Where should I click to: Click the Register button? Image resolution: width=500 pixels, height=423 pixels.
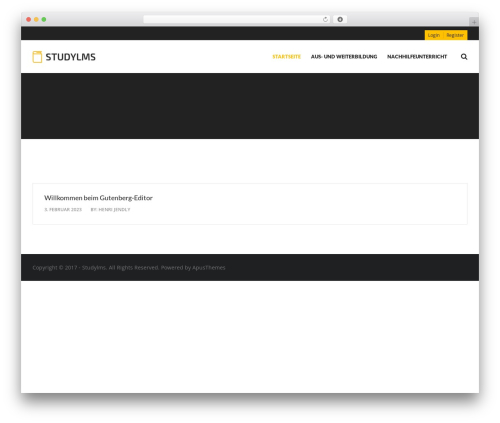(455, 35)
